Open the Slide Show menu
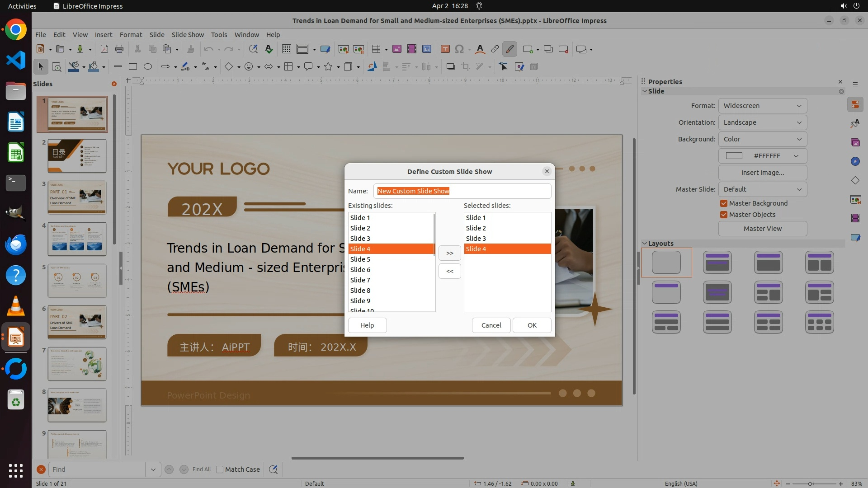 click(188, 35)
